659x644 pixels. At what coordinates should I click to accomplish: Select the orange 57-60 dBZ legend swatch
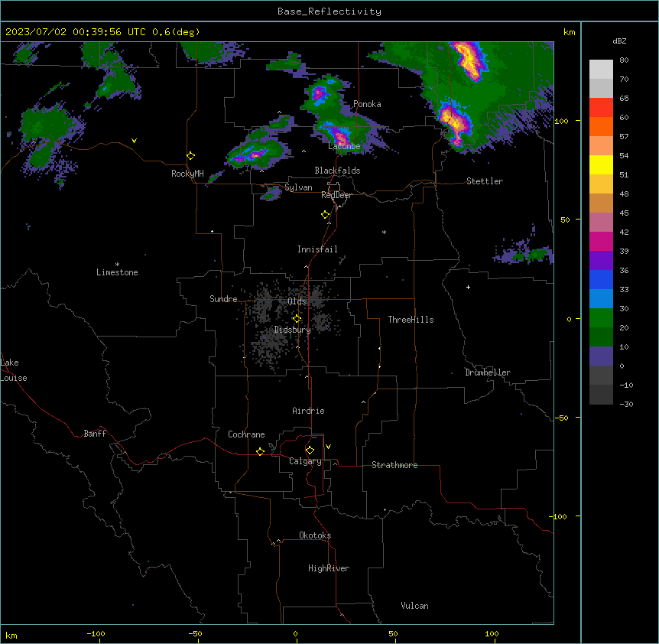pyautogui.click(x=601, y=126)
